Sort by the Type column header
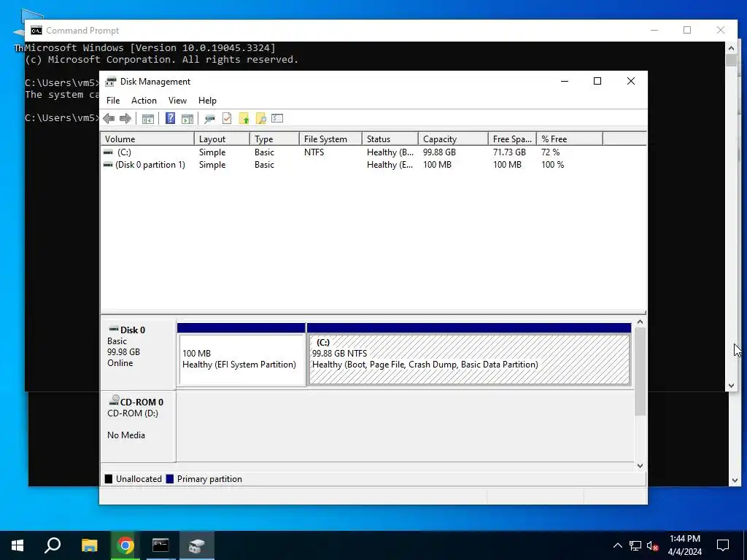The height and width of the screenshot is (560, 747). pyautogui.click(x=274, y=139)
